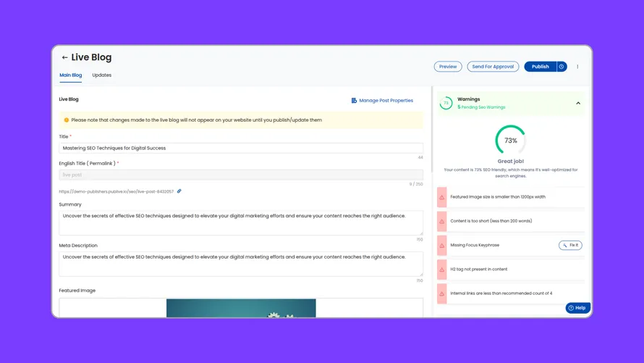The width and height of the screenshot is (644, 363).
Task: Click the blue Publish button
Action: click(540, 67)
